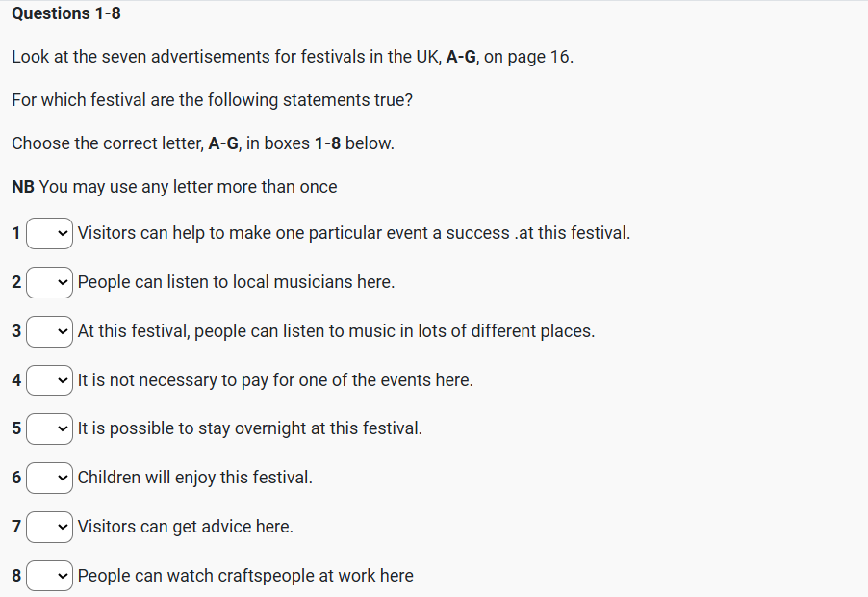Screen dimensions: 868x597
Task: Click statement 'Visitors can get advice here'
Action: click(185, 527)
